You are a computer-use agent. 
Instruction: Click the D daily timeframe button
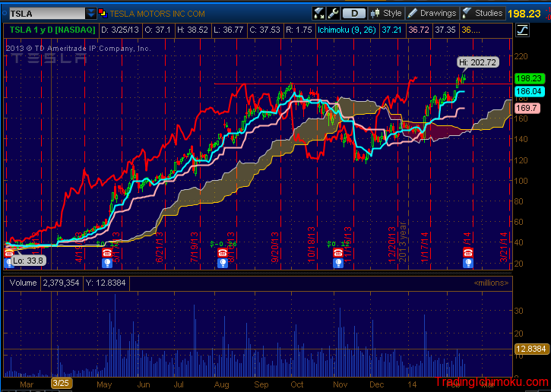pyautogui.click(x=354, y=14)
